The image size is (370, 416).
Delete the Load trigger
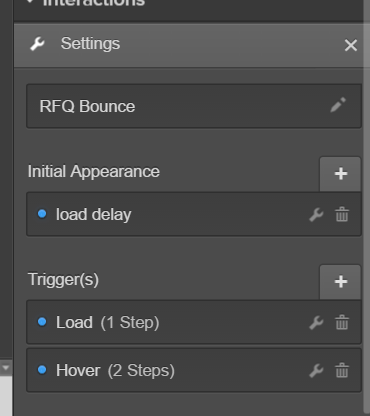(x=342, y=322)
